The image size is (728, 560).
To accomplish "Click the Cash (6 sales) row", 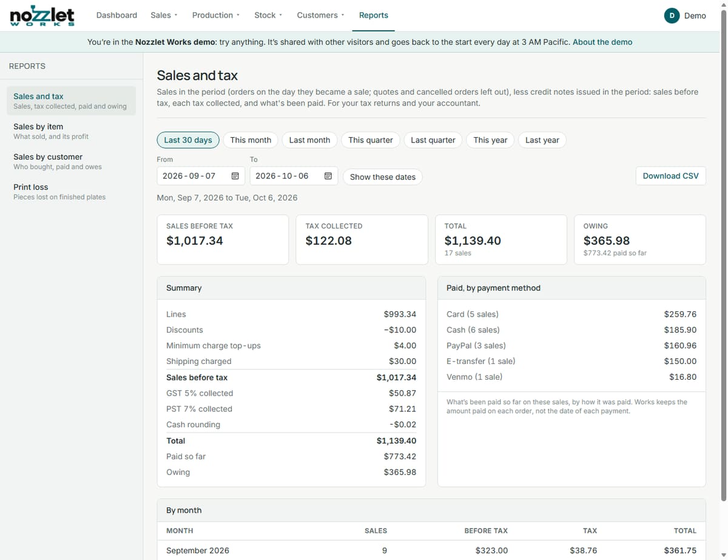I will point(571,330).
